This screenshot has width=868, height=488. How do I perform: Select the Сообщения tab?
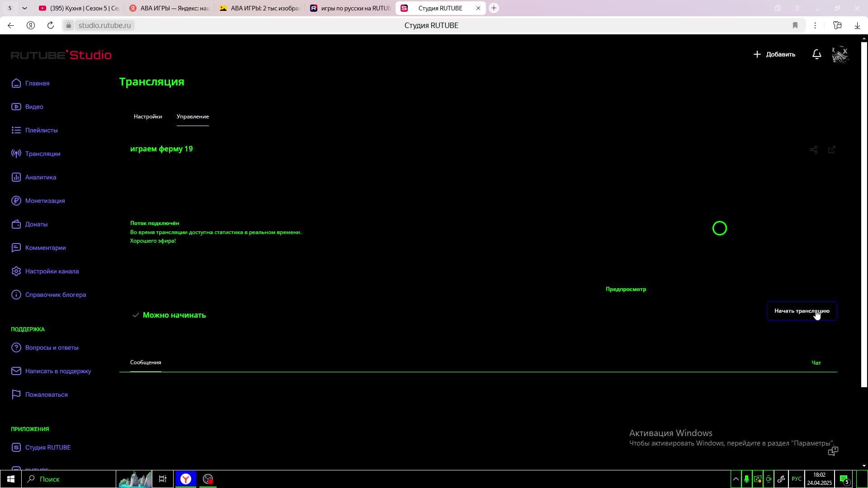tap(146, 362)
